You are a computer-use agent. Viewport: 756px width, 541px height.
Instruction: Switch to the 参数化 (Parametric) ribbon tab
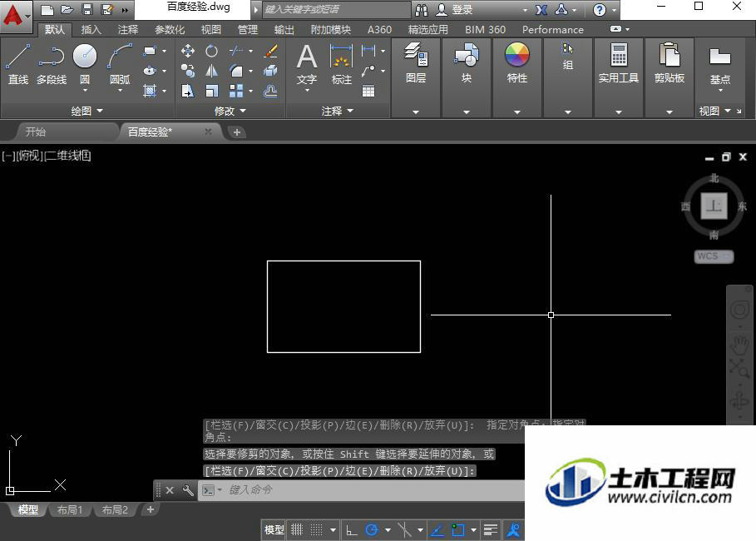pyautogui.click(x=170, y=29)
